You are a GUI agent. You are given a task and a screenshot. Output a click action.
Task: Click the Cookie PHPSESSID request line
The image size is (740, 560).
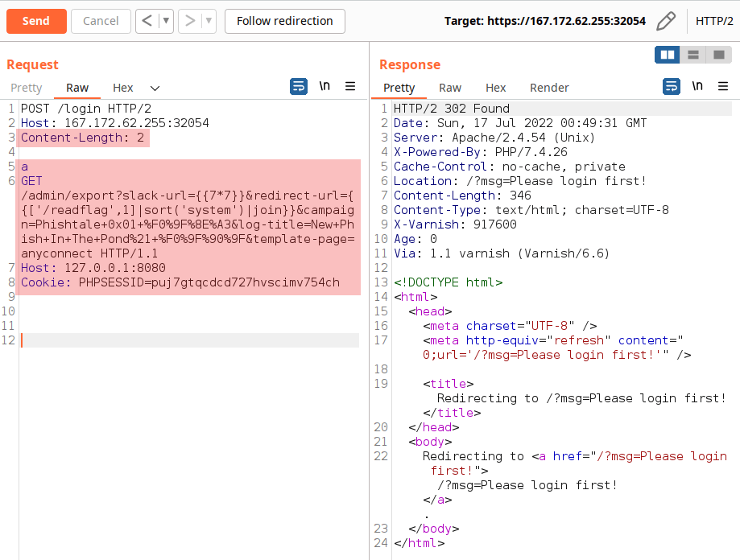tap(180, 283)
